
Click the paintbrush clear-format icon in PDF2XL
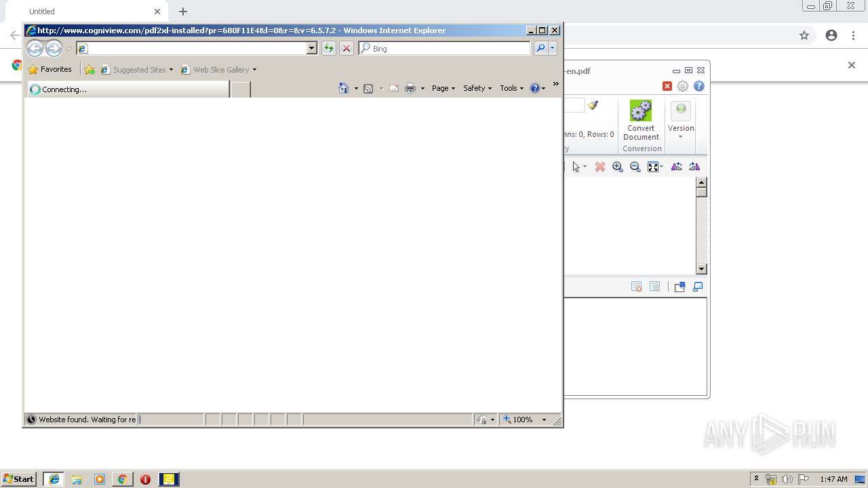pos(593,105)
